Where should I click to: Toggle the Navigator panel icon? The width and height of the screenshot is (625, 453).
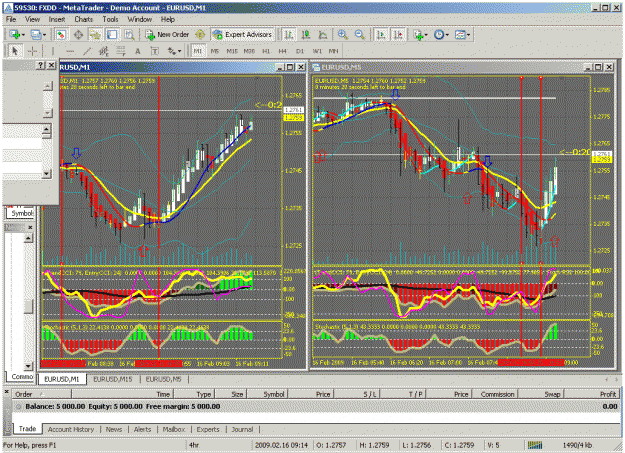[95, 35]
